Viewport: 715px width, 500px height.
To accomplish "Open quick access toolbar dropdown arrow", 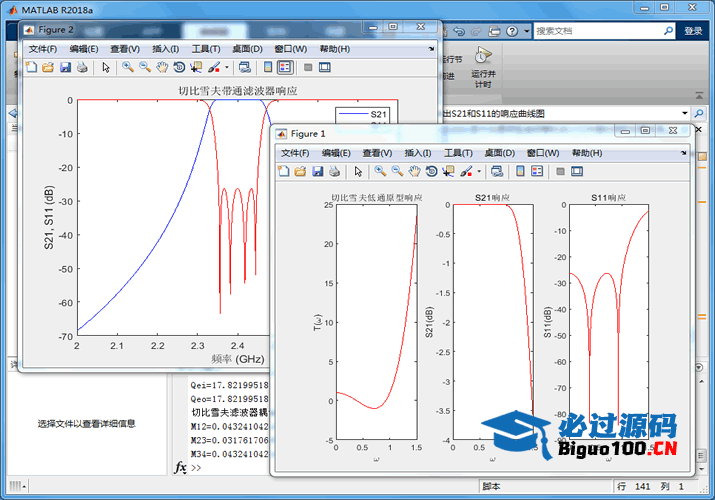I will tap(527, 31).
